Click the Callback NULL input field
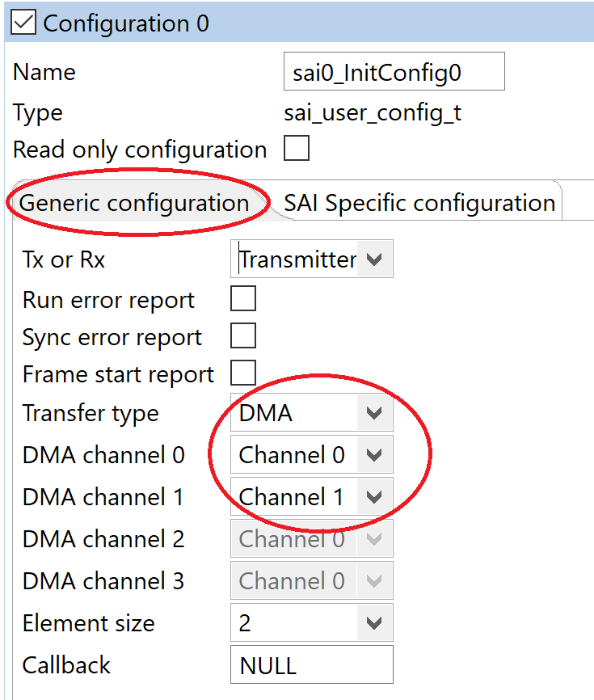 [x=311, y=665]
